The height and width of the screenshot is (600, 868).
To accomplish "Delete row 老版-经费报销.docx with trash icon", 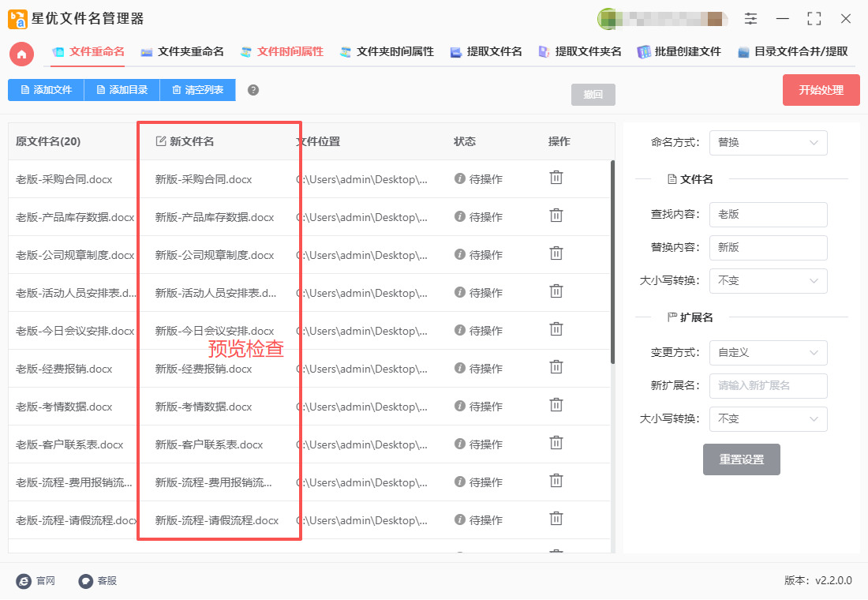I will [556, 367].
